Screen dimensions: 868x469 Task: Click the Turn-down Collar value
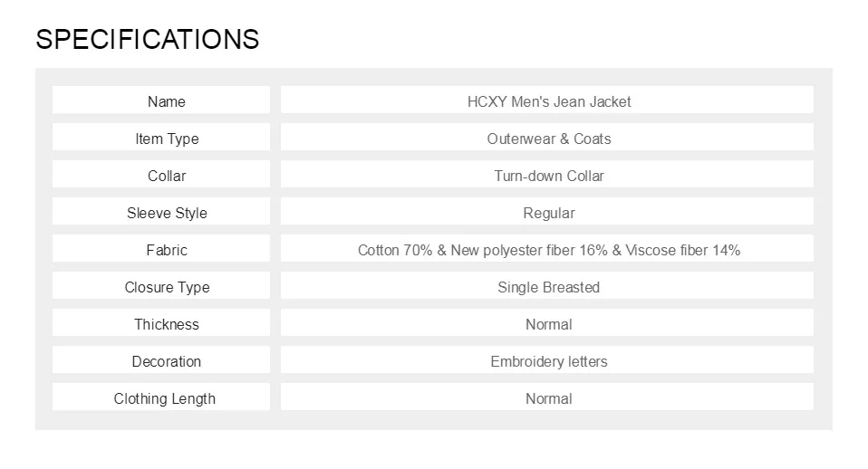coord(547,174)
